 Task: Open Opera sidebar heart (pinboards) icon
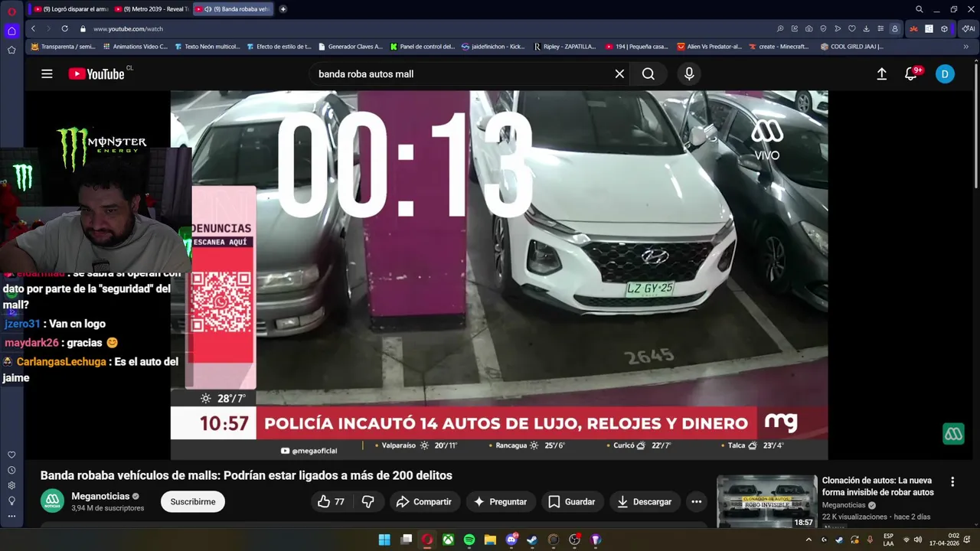click(11, 455)
